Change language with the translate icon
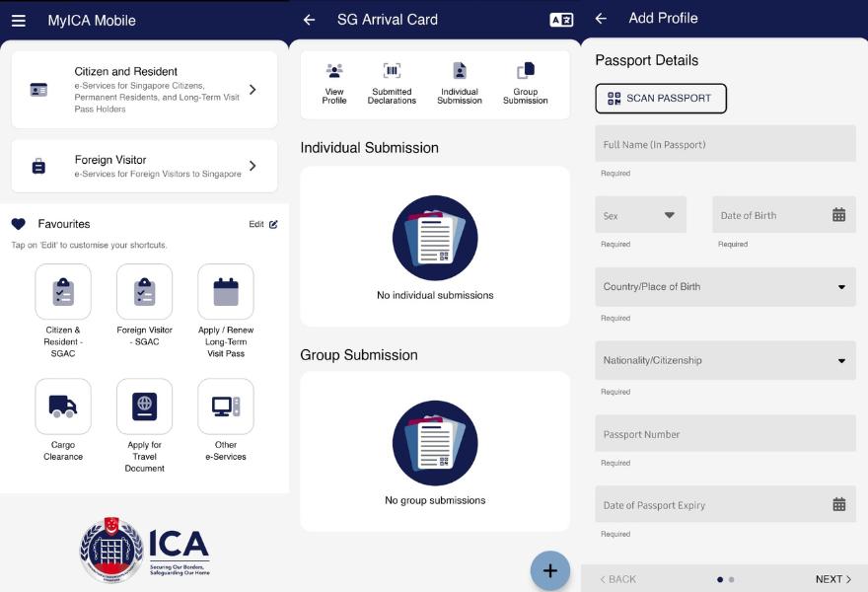This screenshot has width=868, height=592. (561, 20)
